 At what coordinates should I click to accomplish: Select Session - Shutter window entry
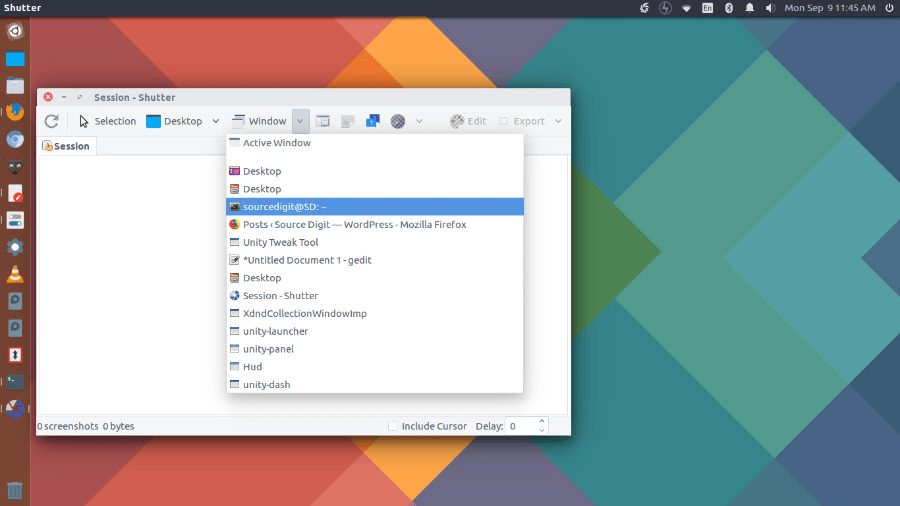point(375,295)
